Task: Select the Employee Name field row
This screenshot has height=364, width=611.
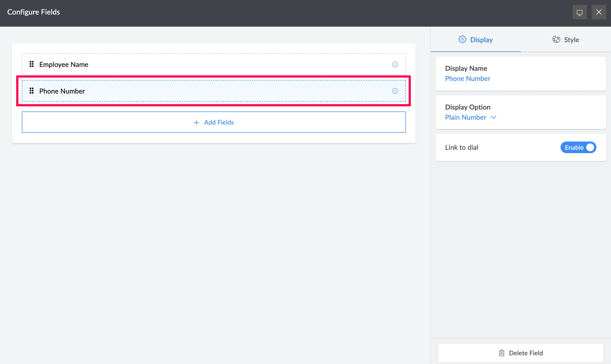Action: pyautogui.click(x=213, y=64)
